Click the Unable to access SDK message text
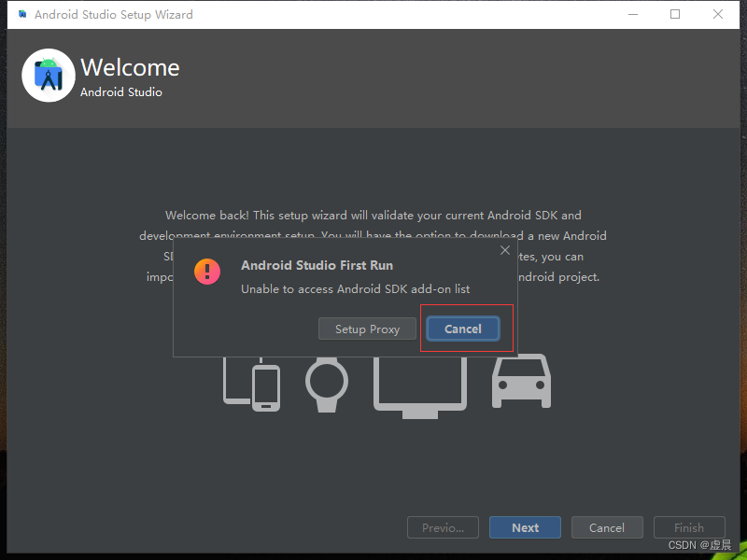747x560 pixels. pos(355,288)
